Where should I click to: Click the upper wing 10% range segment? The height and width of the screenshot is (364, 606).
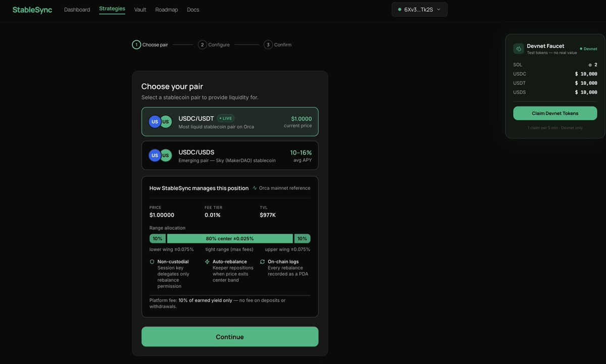click(x=302, y=238)
